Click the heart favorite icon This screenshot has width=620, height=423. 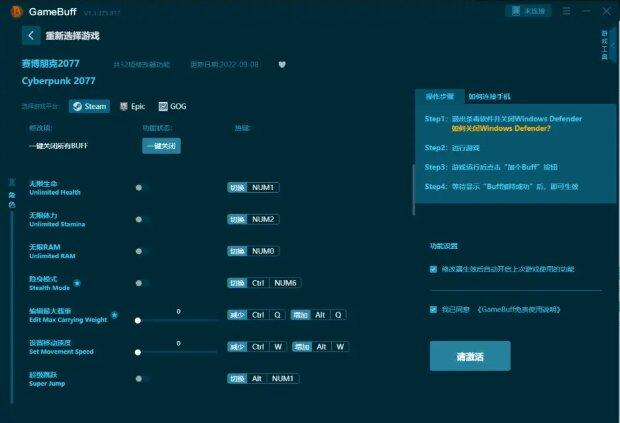(x=282, y=64)
